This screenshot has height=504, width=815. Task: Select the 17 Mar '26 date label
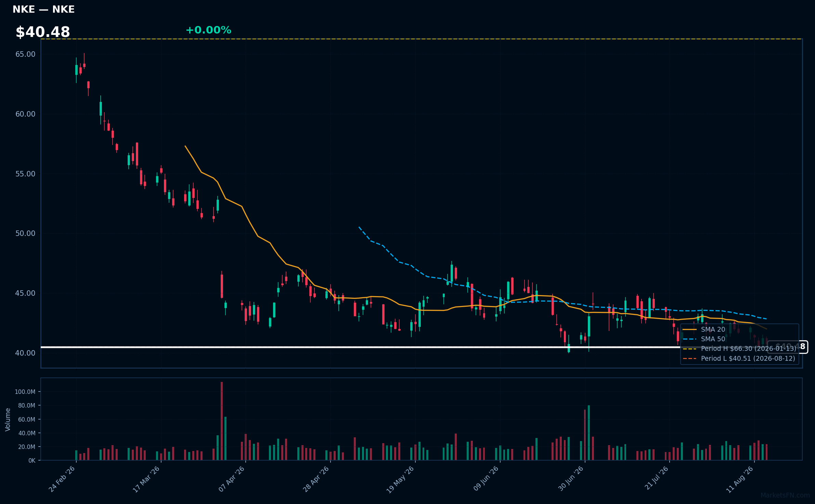(x=146, y=479)
